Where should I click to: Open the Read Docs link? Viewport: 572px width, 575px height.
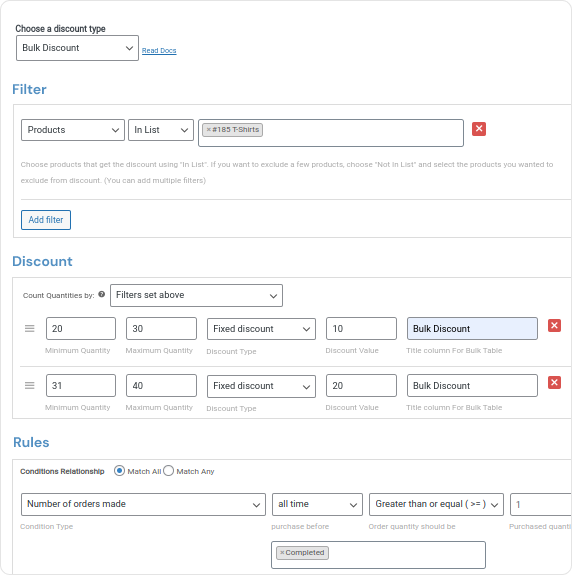pos(159,51)
